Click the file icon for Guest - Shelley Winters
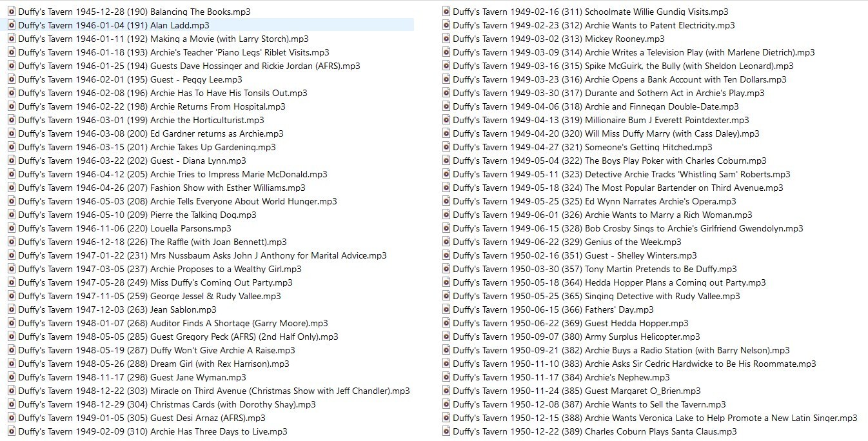Viewport: 868px width, 441px height. click(446, 255)
